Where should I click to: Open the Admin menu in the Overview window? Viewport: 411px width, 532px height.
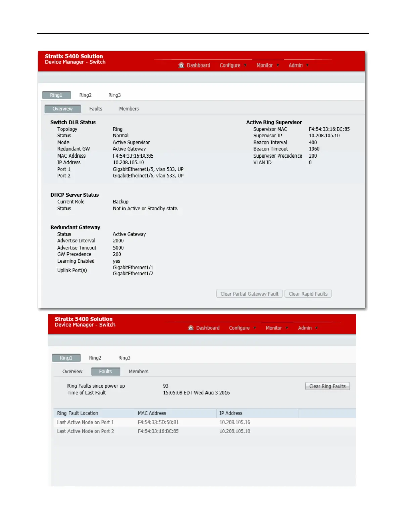(x=295, y=65)
